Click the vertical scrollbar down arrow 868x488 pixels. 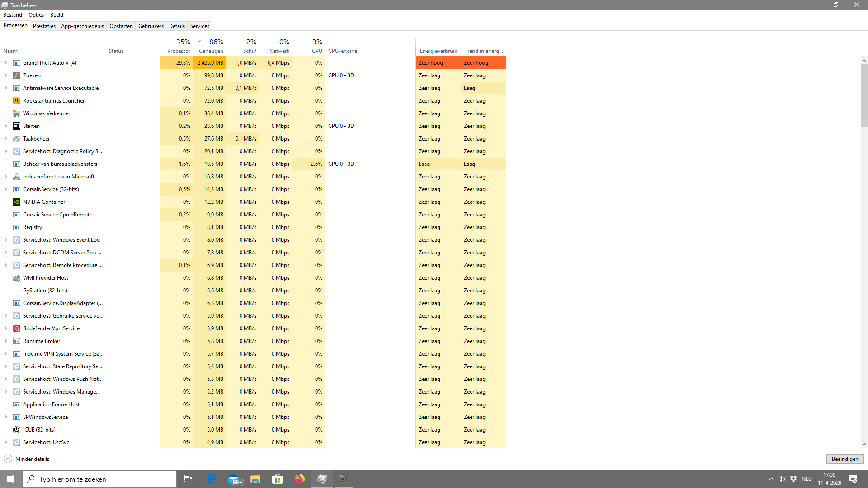coord(864,444)
